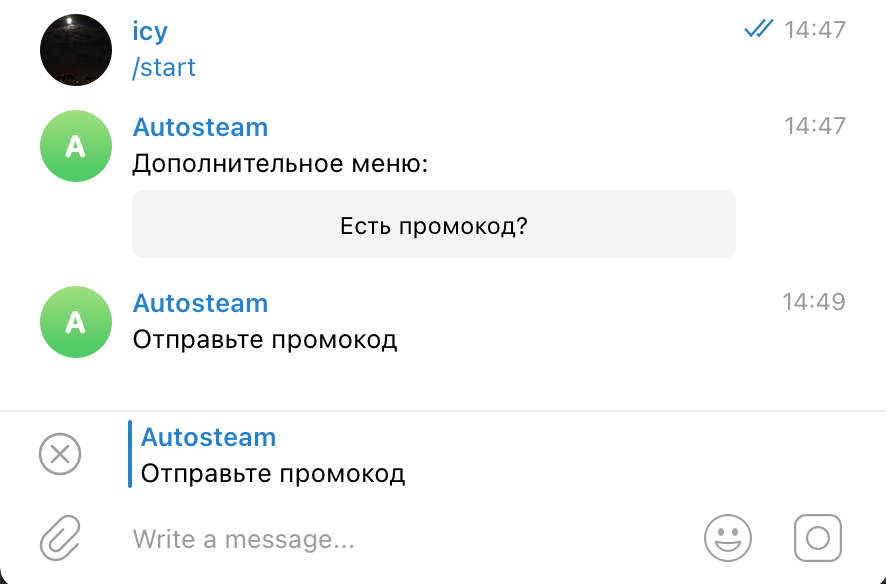Open icy's profile picture avatar

click(75, 50)
